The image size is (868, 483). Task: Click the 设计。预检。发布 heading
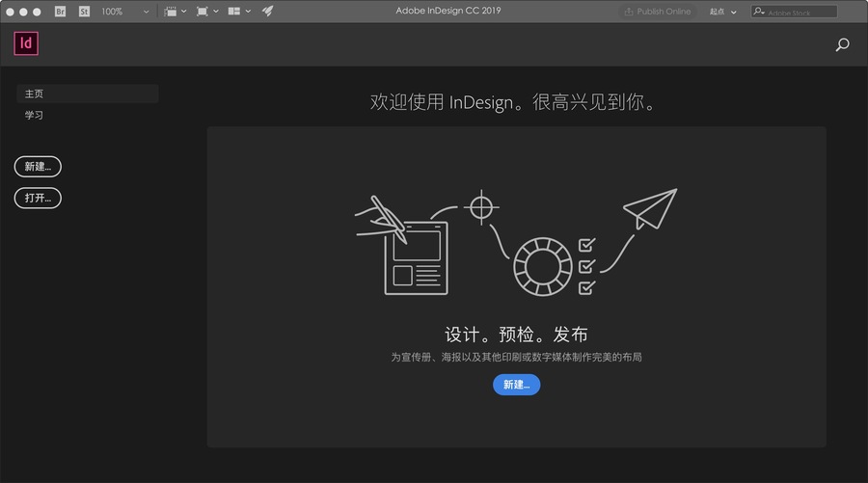coord(517,335)
